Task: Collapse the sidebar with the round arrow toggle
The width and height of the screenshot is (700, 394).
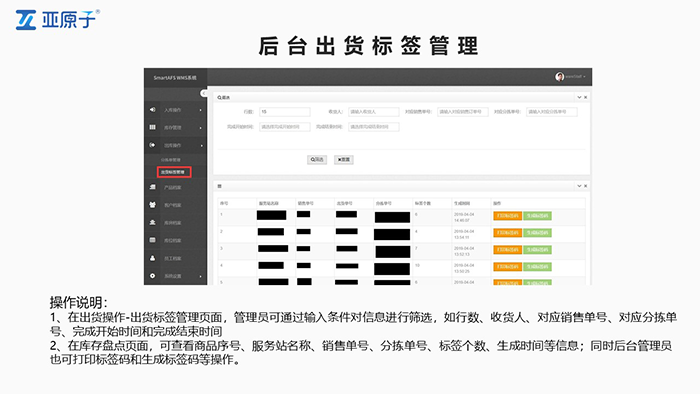Action: pyautogui.click(x=204, y=93)
